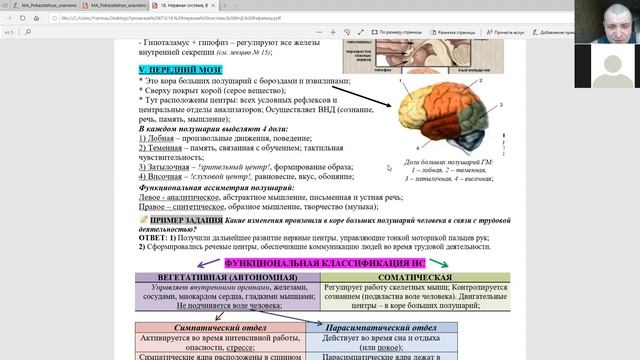Click the text 'Левое - аналитическое'
The height and width of the screenshot is (360, 640).
click(x=179, y=197)
